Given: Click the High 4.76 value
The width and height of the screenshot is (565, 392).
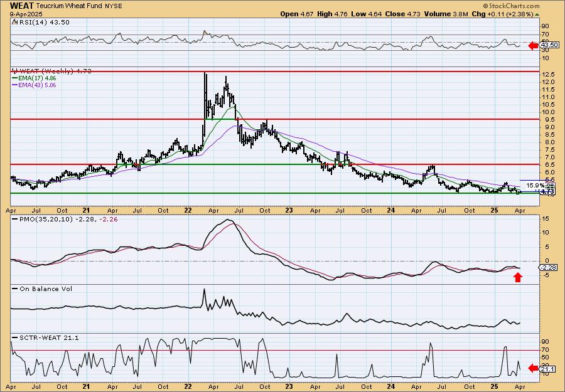Looking at the screenshot, I should coord(333,14).
